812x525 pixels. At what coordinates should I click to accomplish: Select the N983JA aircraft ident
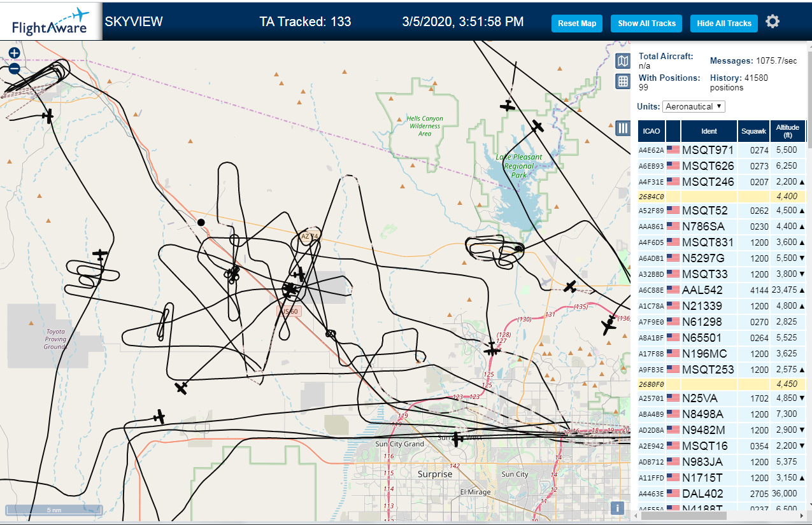click(x=702, y=462)
